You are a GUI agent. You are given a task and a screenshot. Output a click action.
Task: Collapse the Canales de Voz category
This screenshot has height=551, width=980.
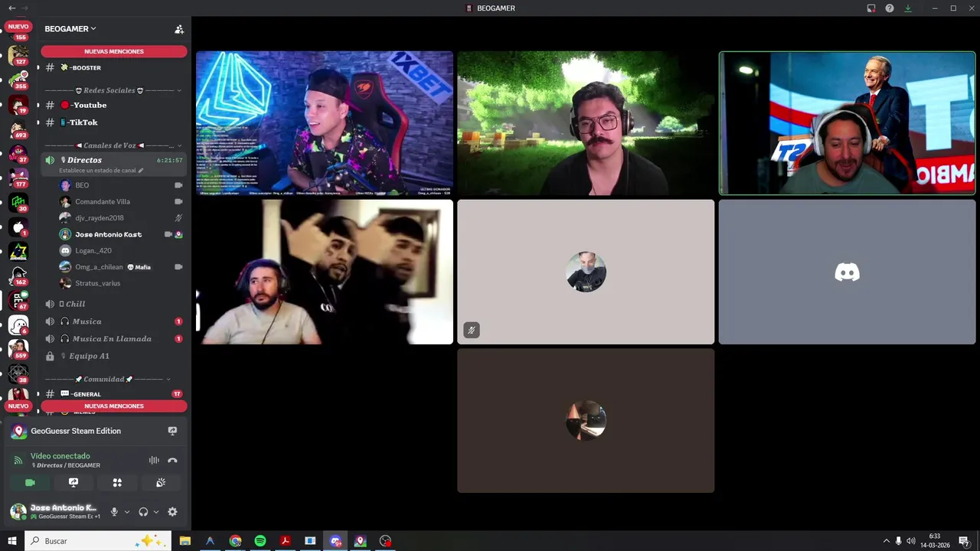(113, 145)
